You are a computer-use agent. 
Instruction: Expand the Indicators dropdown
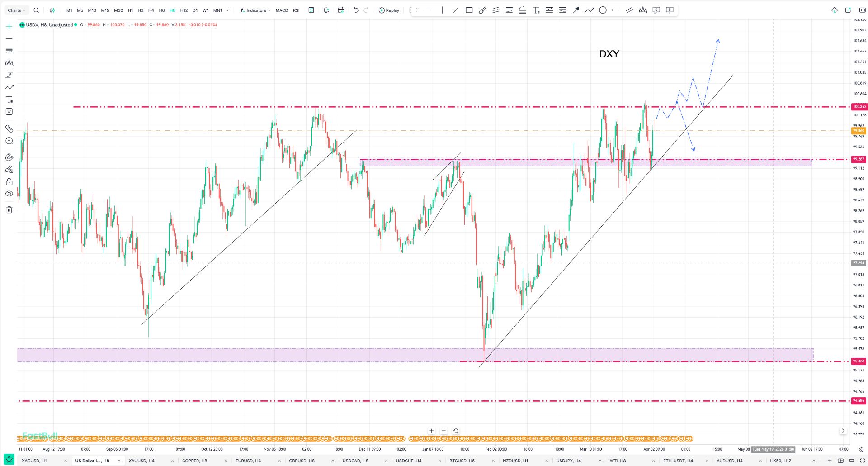coord(255,10)
